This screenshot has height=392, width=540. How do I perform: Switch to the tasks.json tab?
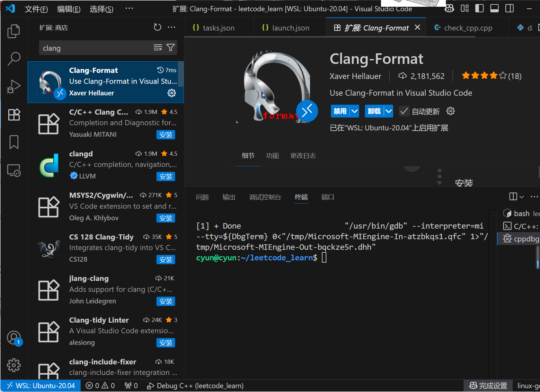219,28
